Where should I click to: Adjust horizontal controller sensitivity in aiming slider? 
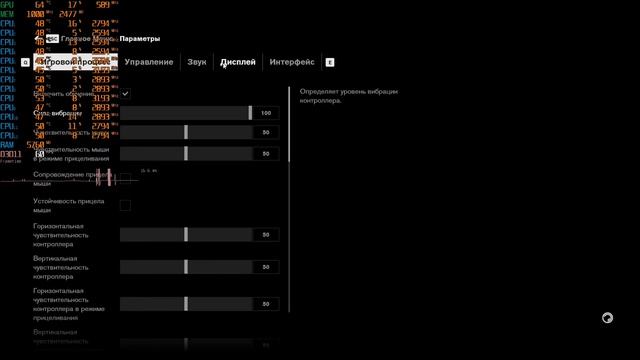click(186, 304)
